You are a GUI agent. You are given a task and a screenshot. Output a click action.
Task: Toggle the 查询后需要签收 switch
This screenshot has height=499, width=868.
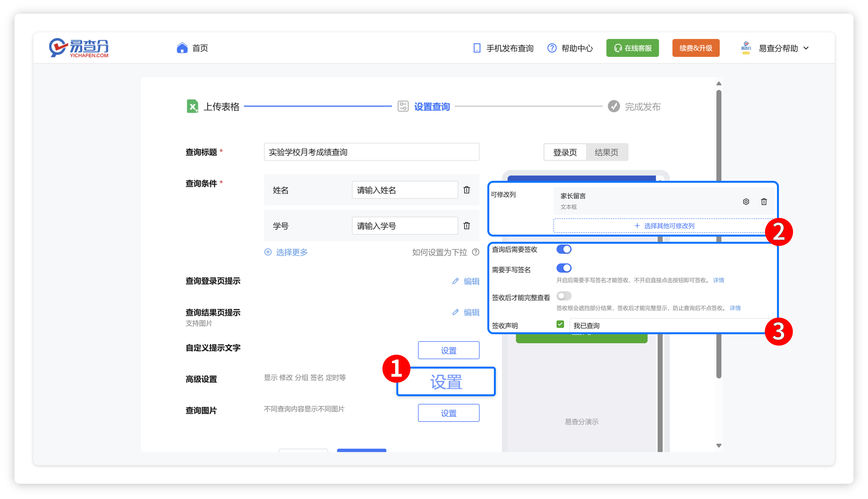[x=564, y=250]
